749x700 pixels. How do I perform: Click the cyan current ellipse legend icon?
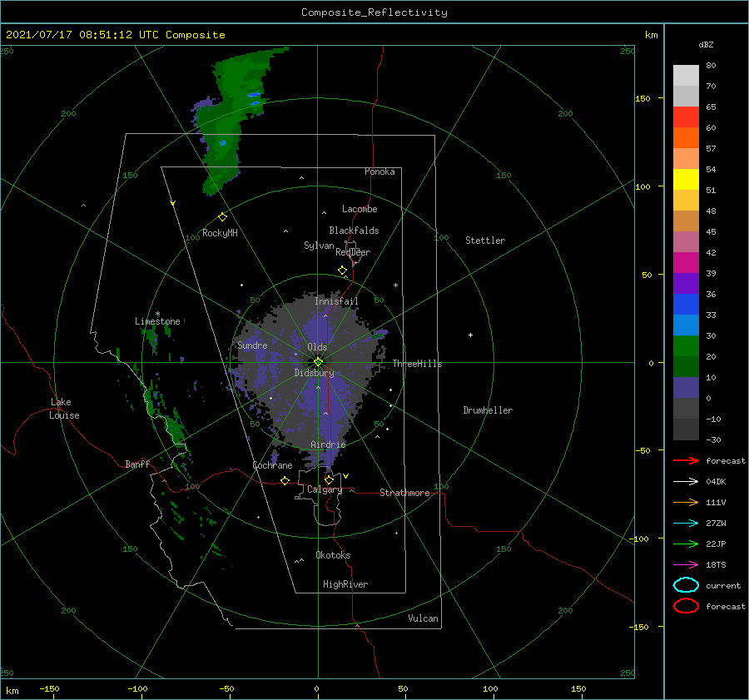tap(686, 585)
